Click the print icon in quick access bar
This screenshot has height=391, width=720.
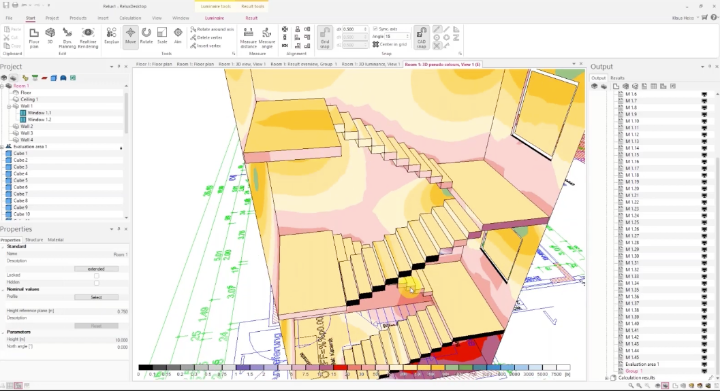coord(15,6)
